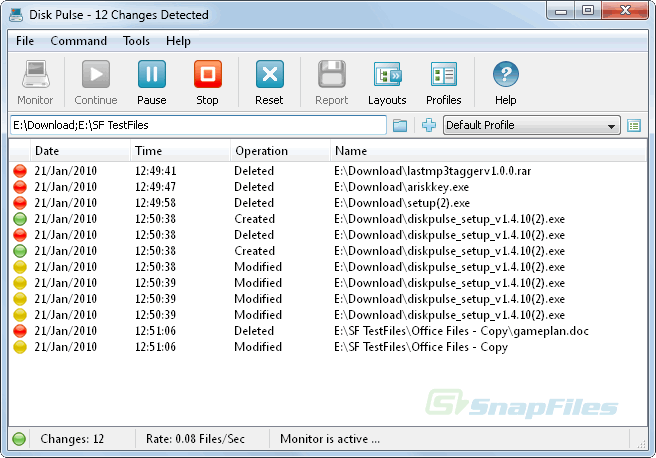Click yellow dot icon for Office Files - Copy Modified row

(x=20, y=347)
